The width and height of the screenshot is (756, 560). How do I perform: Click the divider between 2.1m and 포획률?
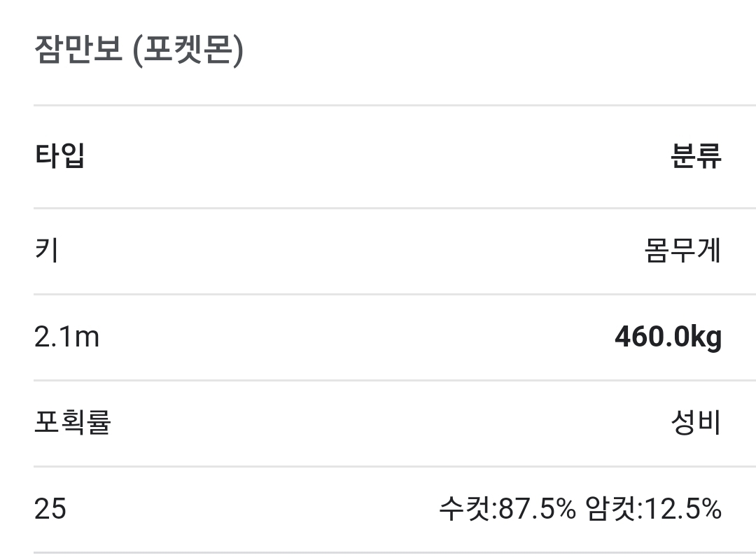[395, 380]
